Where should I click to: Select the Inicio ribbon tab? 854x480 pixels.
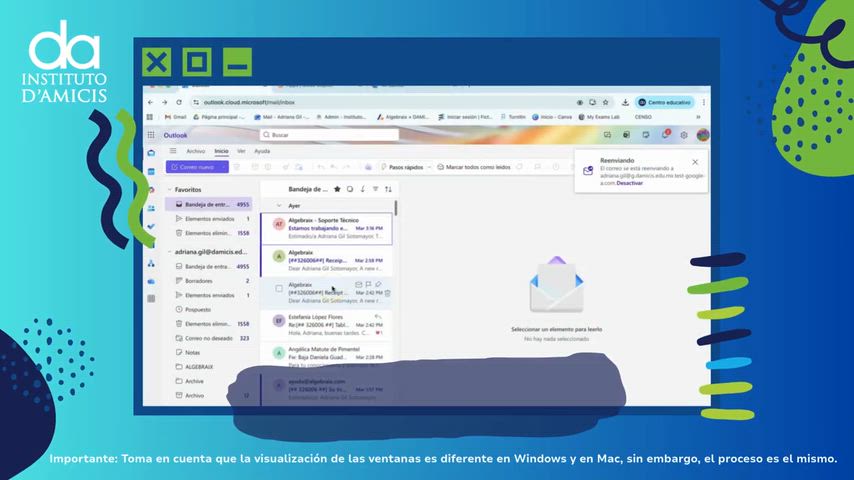pos(221,151)
